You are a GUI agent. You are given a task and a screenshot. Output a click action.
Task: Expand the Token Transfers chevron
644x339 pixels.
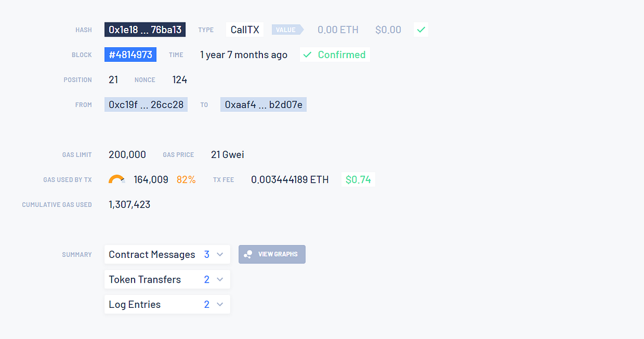219,279
